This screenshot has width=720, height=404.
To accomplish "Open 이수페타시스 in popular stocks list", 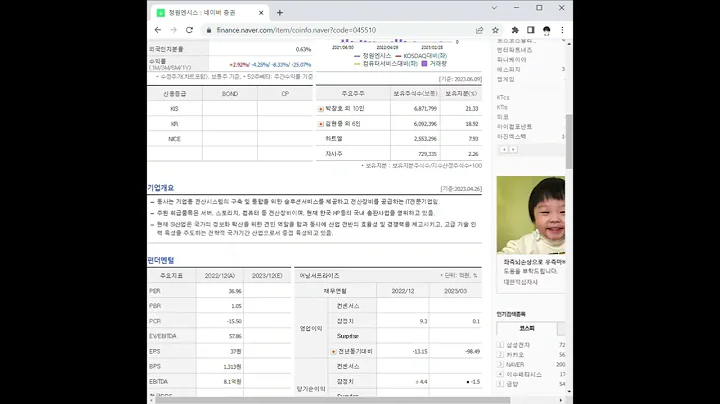I will click(x=524, y=375).
